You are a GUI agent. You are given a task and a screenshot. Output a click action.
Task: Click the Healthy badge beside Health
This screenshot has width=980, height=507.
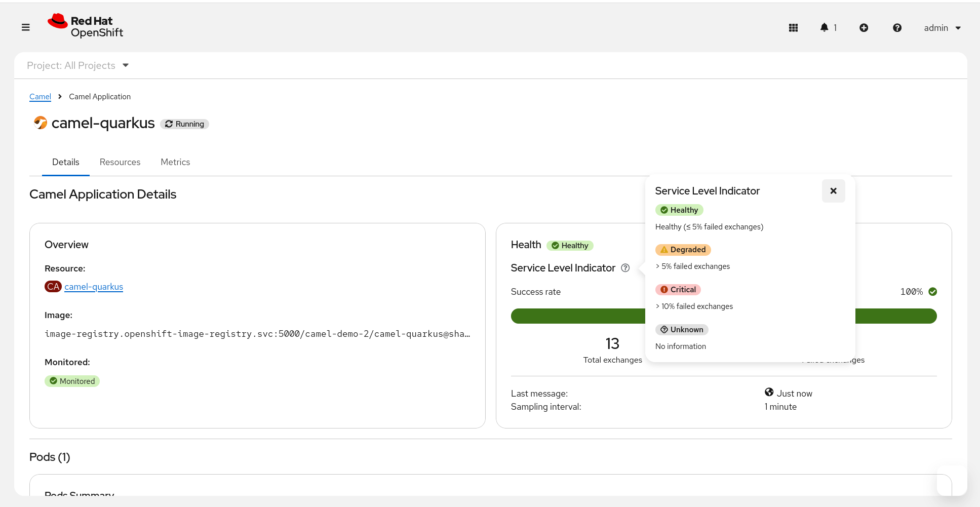click(570, 246)
